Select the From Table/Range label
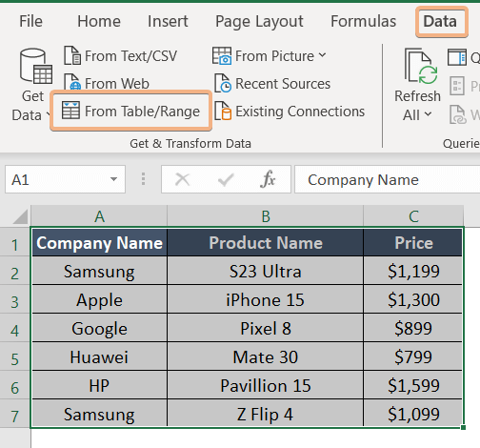The height and width of the screenshot is (448, 480). [142, 112]
